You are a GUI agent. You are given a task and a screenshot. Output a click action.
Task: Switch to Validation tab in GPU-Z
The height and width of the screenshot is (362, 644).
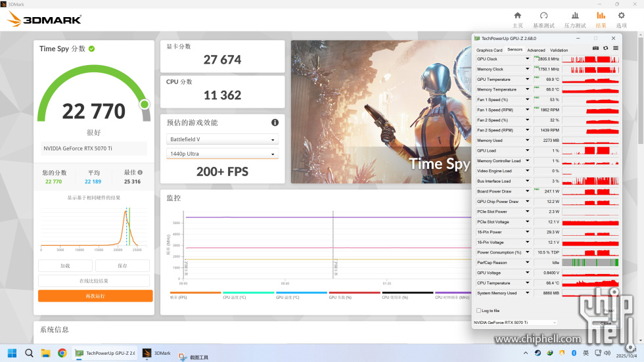559,50
